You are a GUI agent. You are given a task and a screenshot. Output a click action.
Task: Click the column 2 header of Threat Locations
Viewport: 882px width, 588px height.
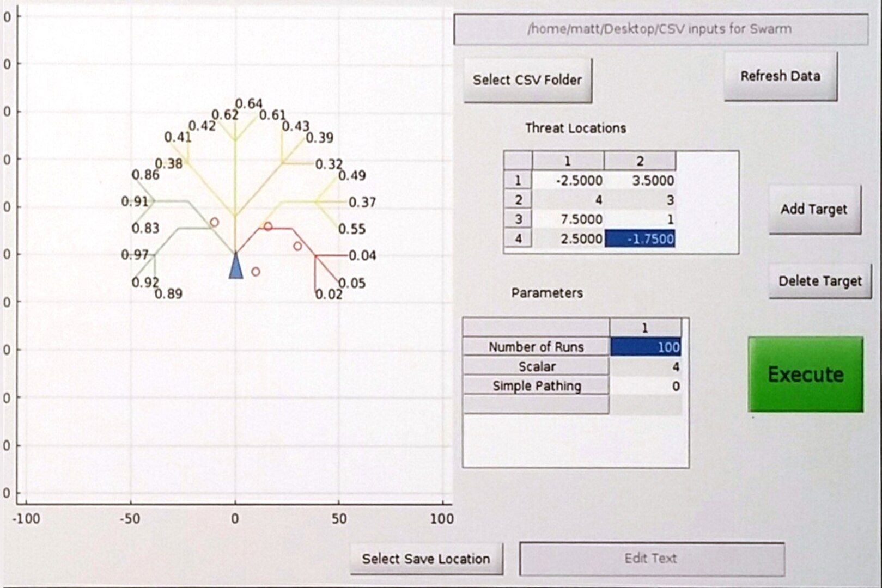coord(640,161)
